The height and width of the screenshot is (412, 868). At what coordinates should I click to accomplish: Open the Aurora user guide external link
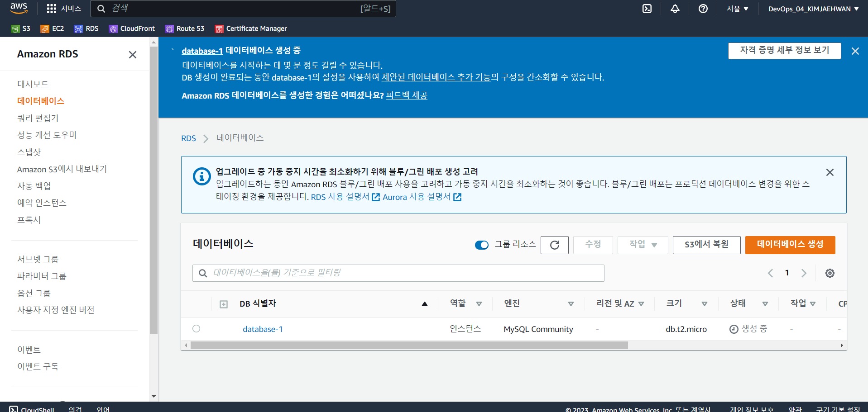coord(422,197)
